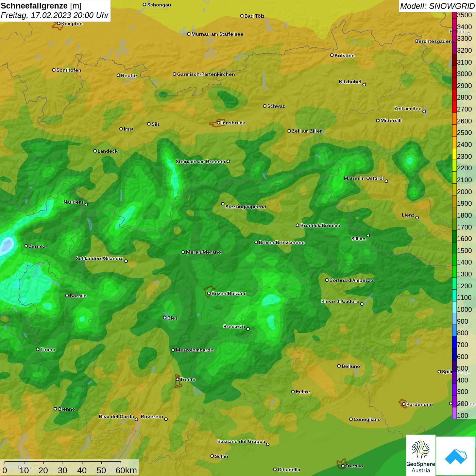Click the 'Brixen/Bressanone' label

pos(282,242)
